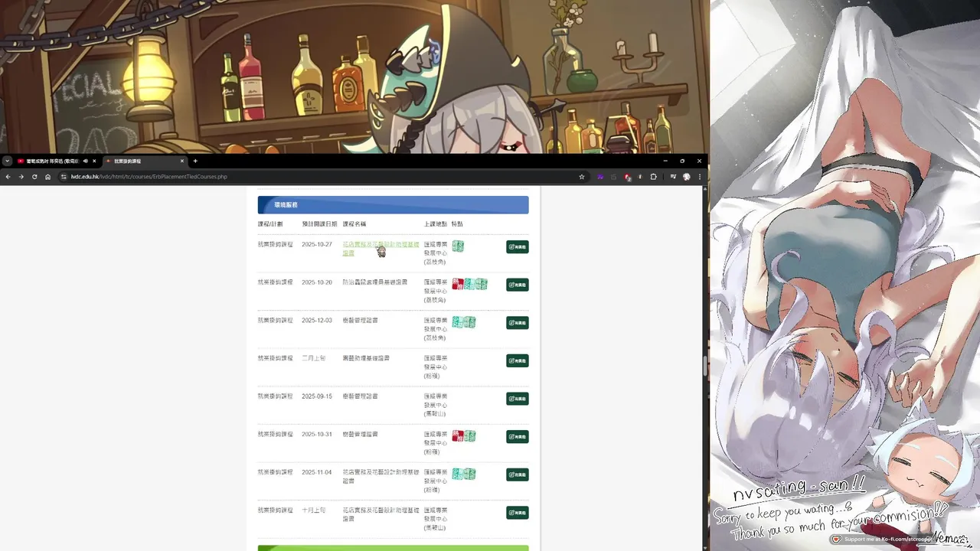The width and height of the screenshot is (980, 551).
Task: Click the Ko-fi support link on artwork
Action: 880,540
